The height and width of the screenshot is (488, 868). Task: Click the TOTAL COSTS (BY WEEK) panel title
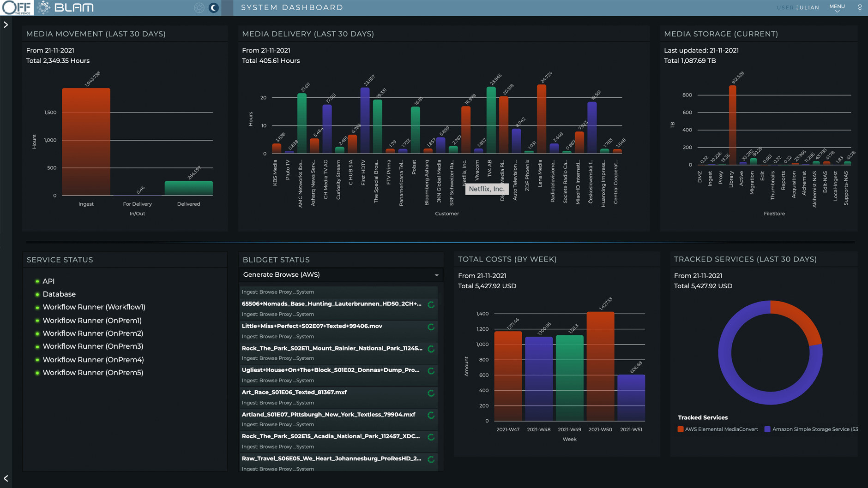pos(507,259)
